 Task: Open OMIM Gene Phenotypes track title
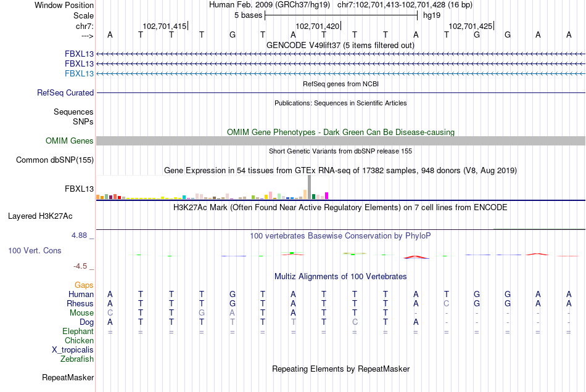coord(340,132)
